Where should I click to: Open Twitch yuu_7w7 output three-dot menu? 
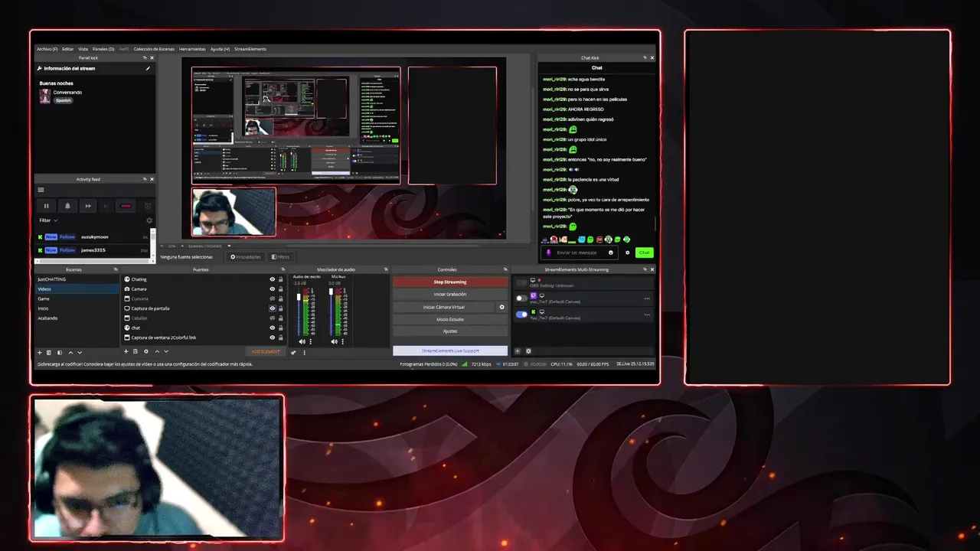pos(647,298)
